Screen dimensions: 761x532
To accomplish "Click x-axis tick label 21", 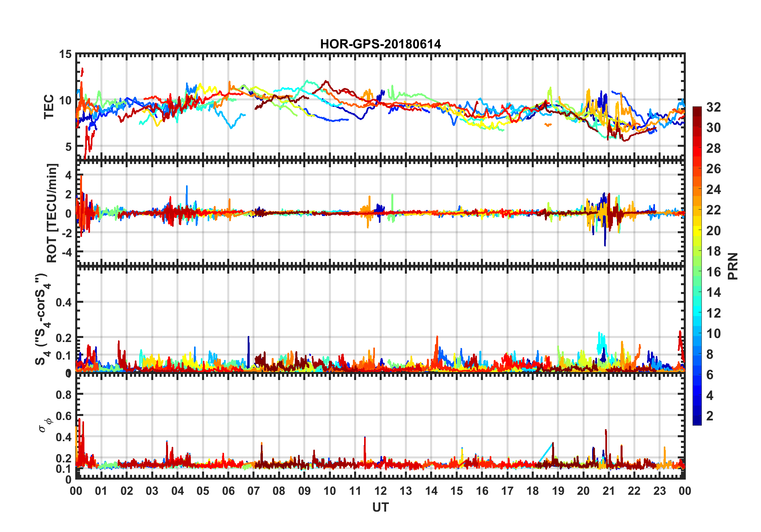I will [609, 491].
